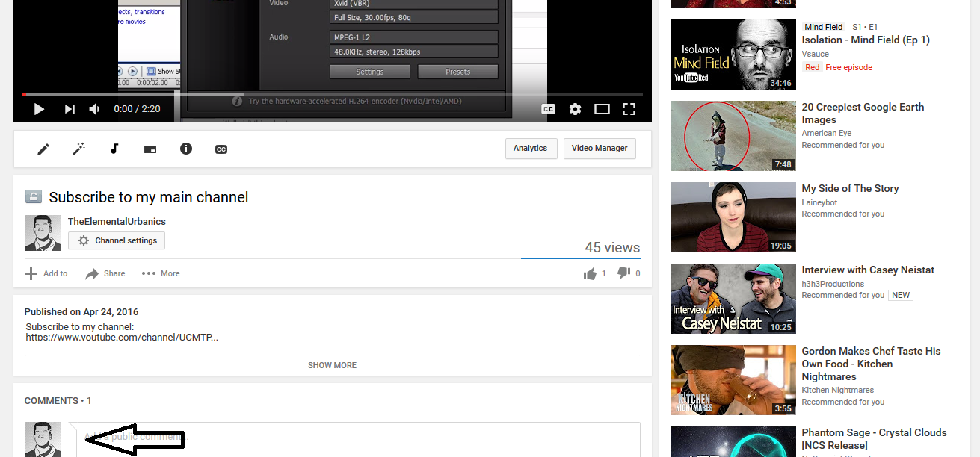Screen dimensions: 980x457
Task: Click the Mind Field series badge
Action: tap(823, 27)
